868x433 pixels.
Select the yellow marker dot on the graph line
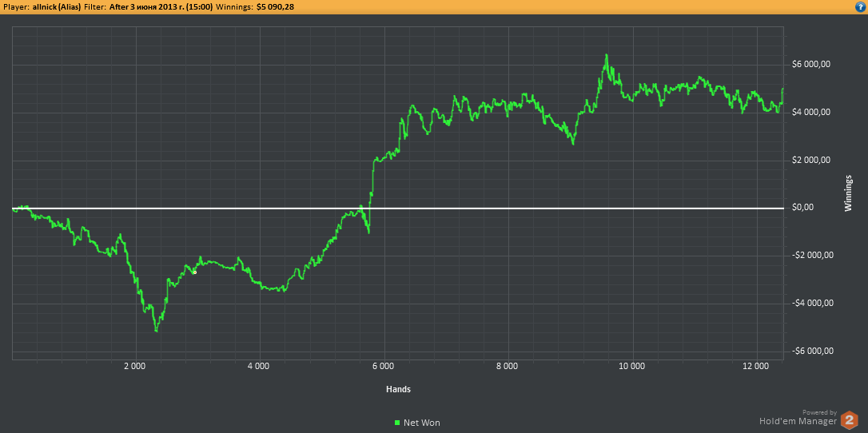[x=194, y=272]
